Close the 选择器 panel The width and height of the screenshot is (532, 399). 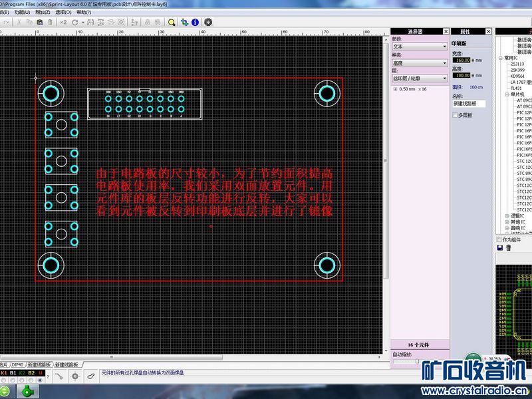[x=446, y=31]
